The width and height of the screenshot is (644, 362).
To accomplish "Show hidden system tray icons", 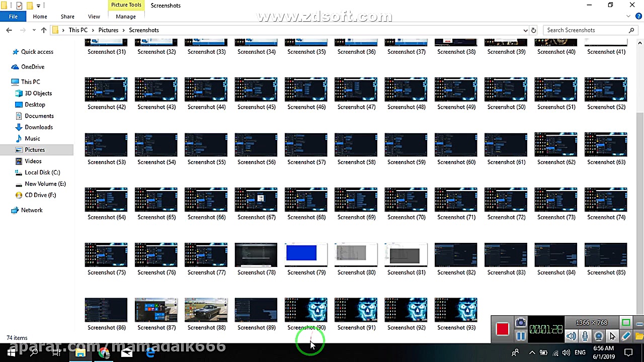I will (532, 352).
